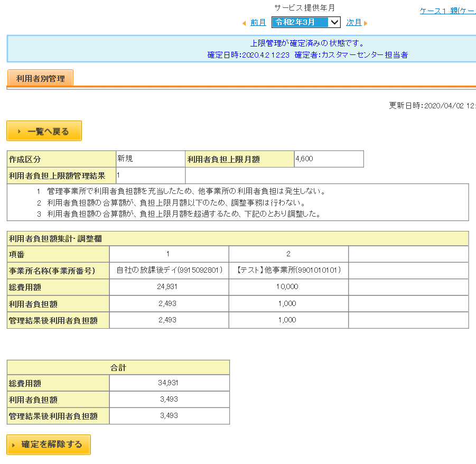The height and width of the screenshot is (464, 476).
Task: Click the 自社の放課後デイ(9915092801) cell
Action: 169,270
